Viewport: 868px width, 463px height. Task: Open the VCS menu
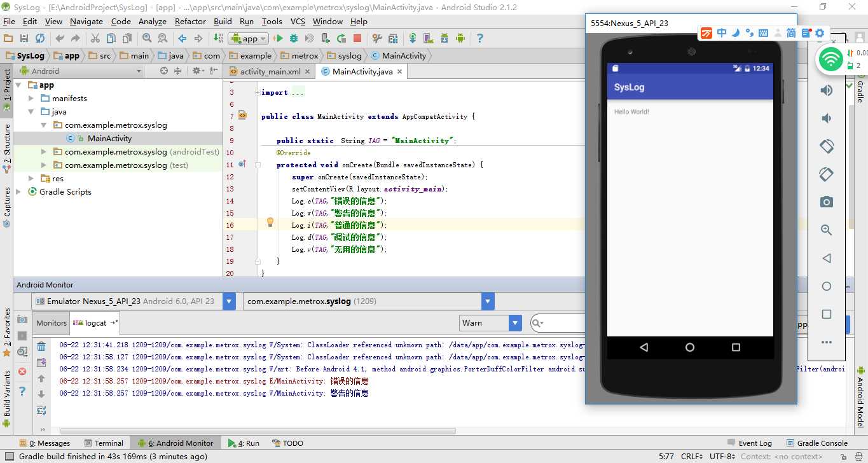click(x=298, y=21)
